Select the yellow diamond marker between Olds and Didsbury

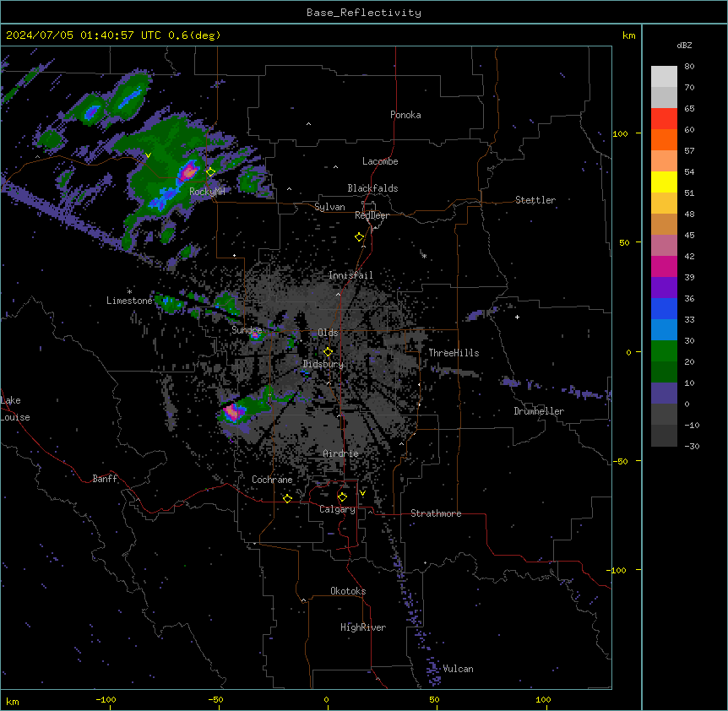tap(328, 352)
